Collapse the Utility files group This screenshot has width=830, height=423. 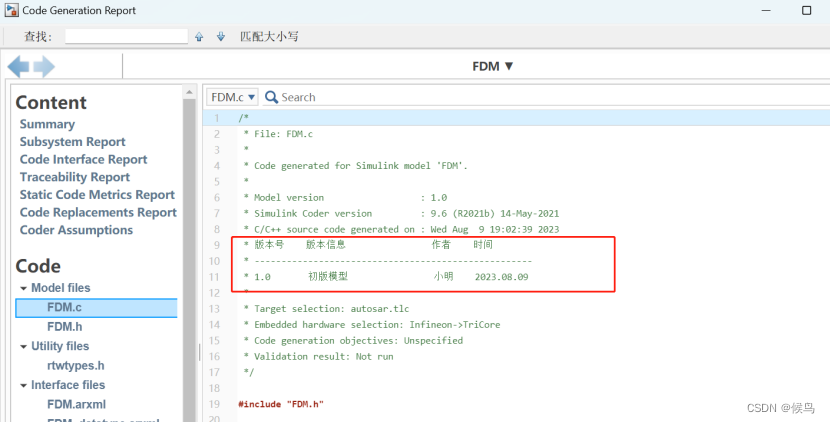[x=23, y=347]
